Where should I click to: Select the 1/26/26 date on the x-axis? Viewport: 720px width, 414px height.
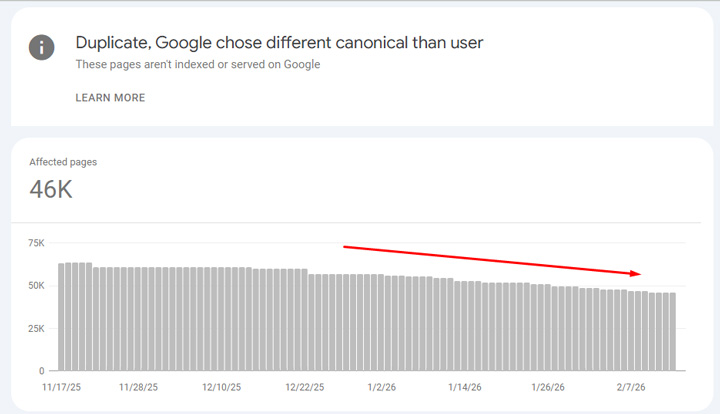(x=548, y=386)
